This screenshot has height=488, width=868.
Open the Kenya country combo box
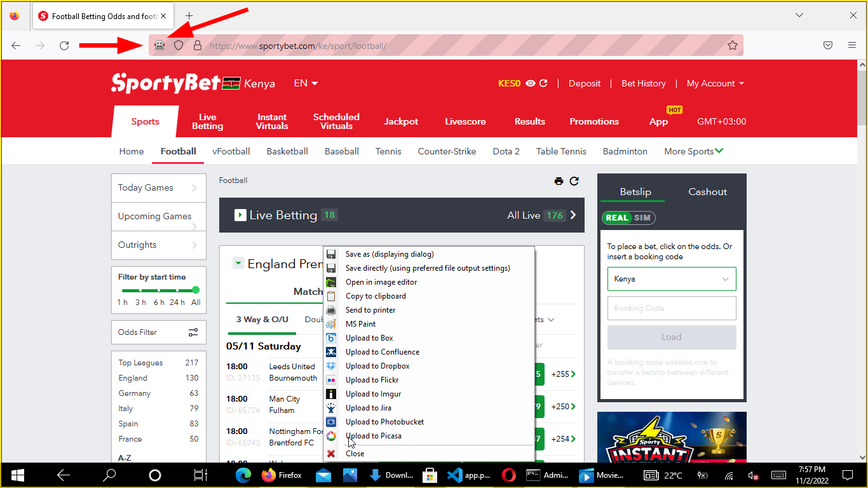[x=672, y=279]
